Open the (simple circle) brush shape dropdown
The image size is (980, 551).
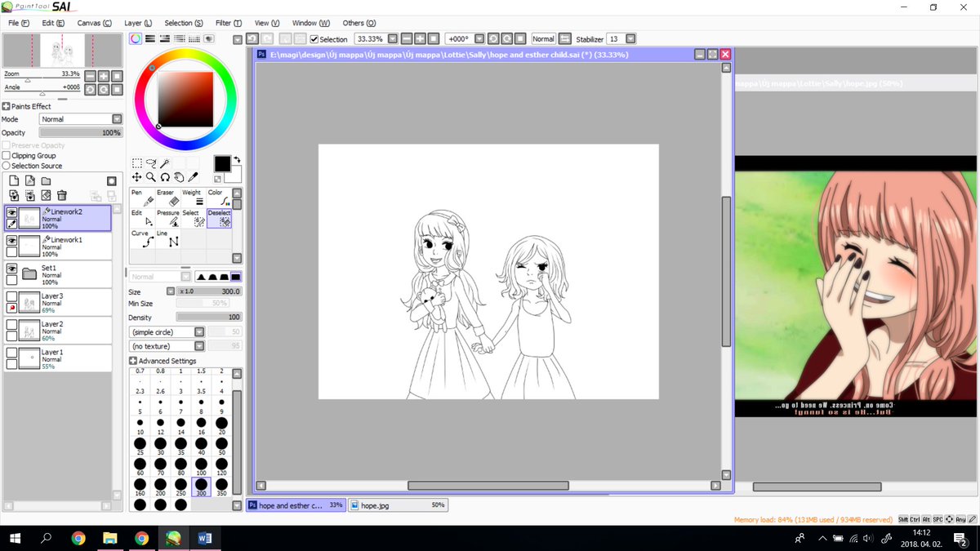[200, 332]
